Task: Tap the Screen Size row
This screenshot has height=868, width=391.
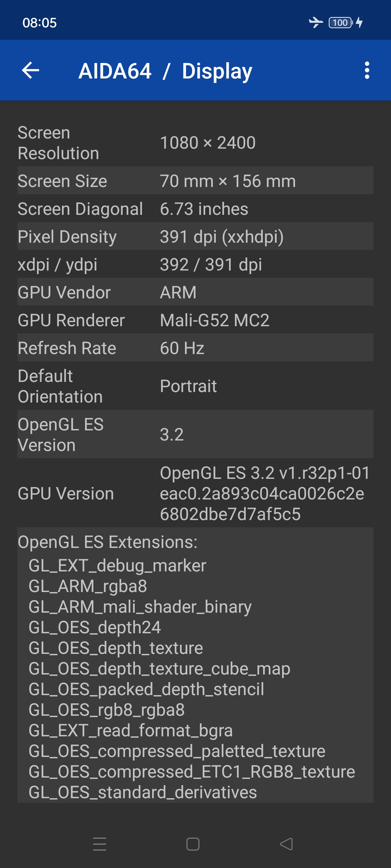Action: point(195,180)
